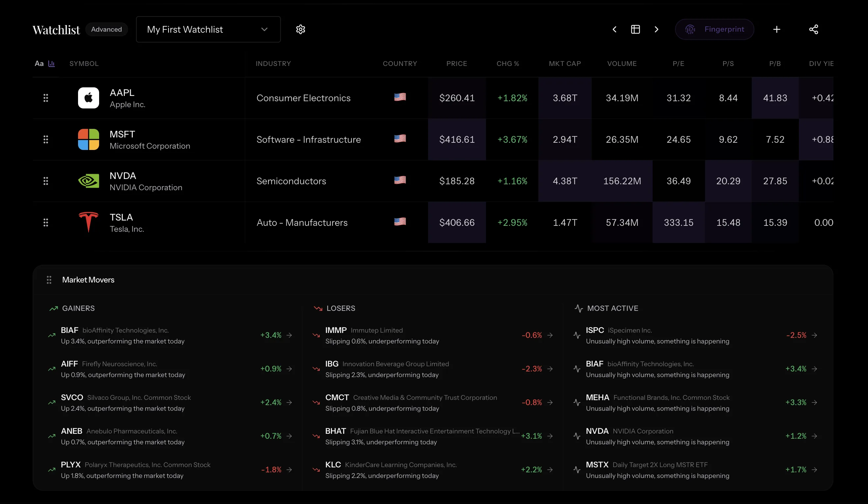The width and height of the screenshot is (868, 504).
Task: Open the table layout view icon
Action: point(636,29)
